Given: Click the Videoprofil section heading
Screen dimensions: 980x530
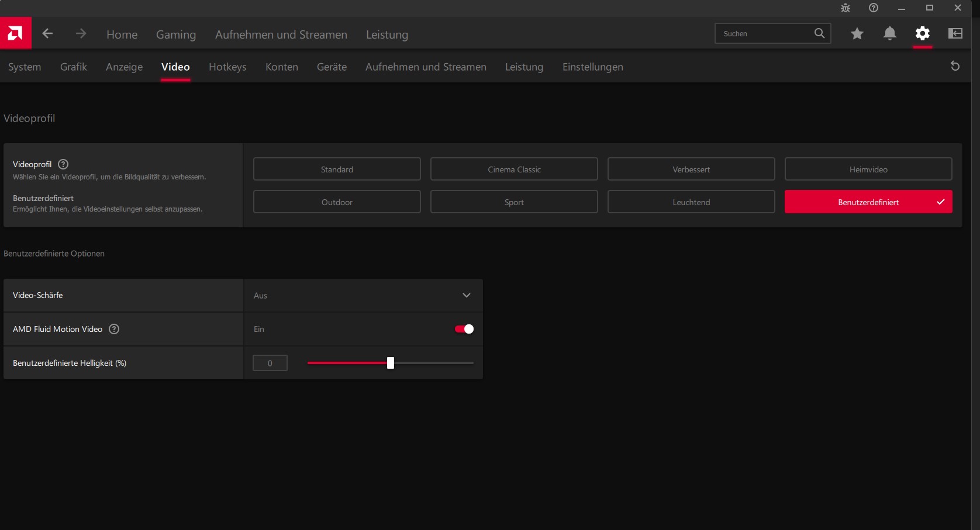Looking at the screenshot, I should tap(29, 118).
